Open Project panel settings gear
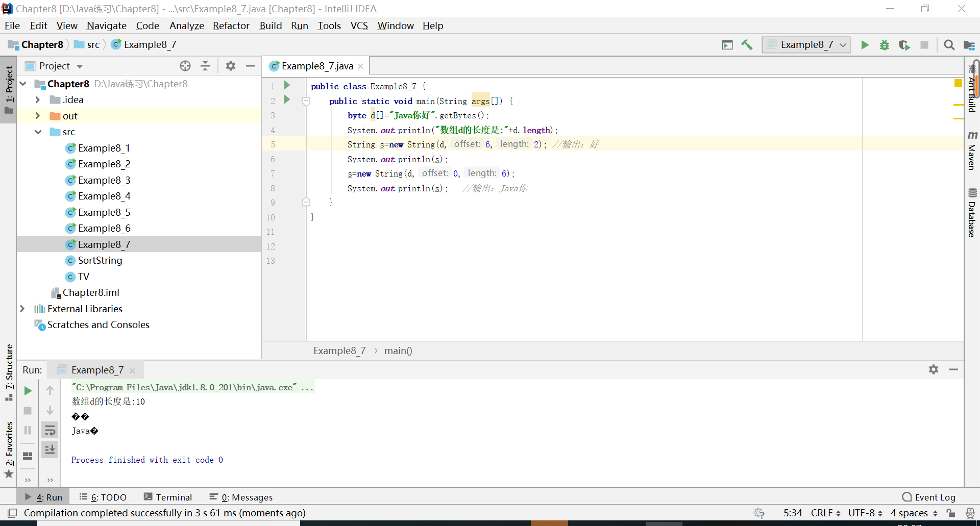The height and width of the screenshot is (526, 980). click(231, 66)
